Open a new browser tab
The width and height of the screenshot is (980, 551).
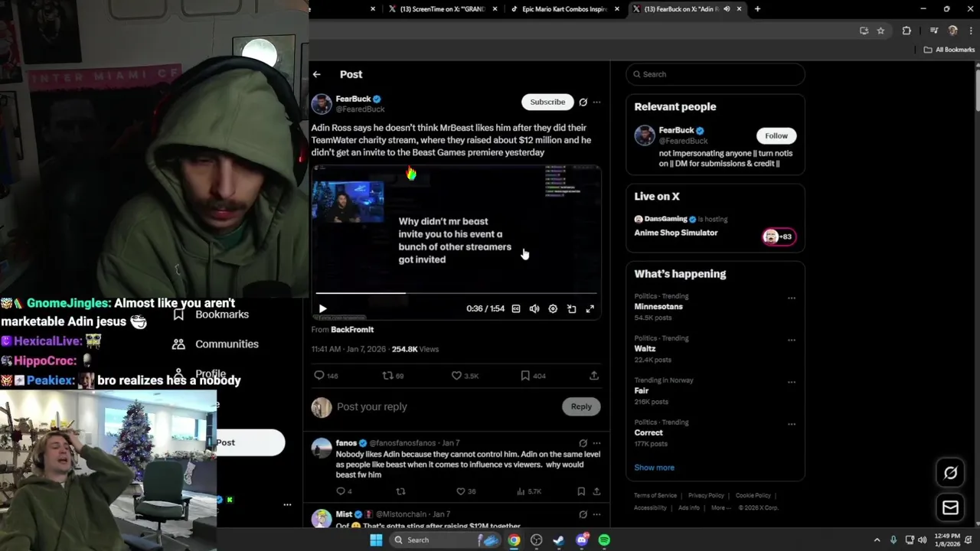(x=757, y=9)
